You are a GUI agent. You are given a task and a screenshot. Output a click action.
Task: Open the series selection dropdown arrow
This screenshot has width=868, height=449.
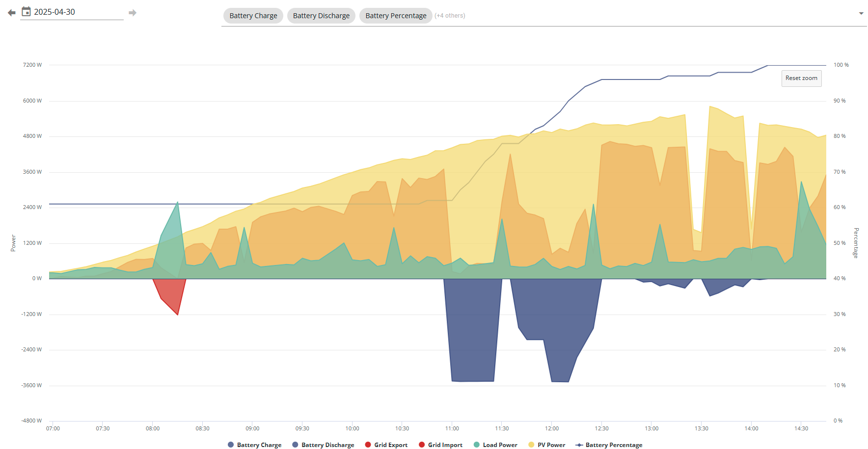(861, 14)
